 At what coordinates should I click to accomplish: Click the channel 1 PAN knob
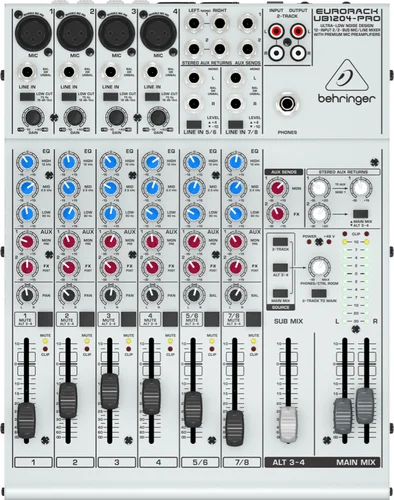27,295
